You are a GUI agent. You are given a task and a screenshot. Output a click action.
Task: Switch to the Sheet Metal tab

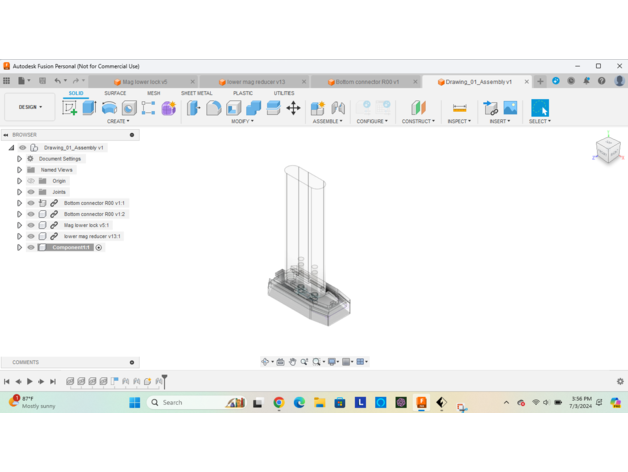coord(196,93)
